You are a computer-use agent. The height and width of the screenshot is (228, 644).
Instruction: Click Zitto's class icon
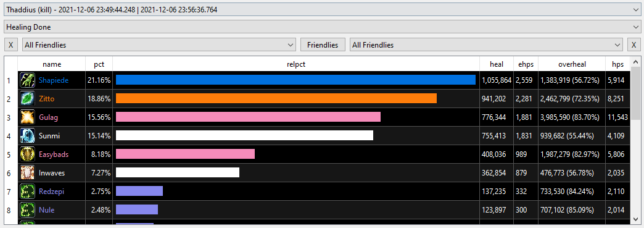pos(27,99)
